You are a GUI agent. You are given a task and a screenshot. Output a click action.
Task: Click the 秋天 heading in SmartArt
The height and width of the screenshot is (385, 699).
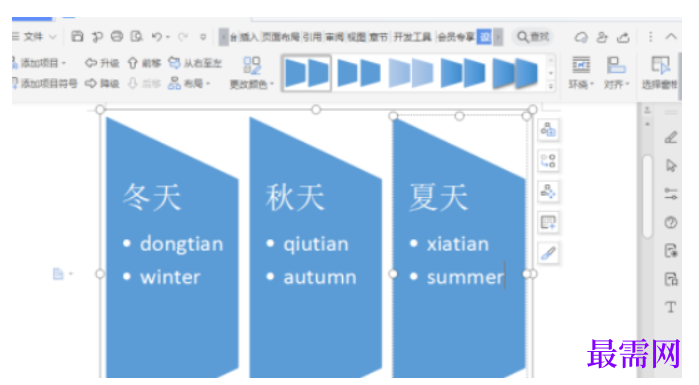click(295, 197)
